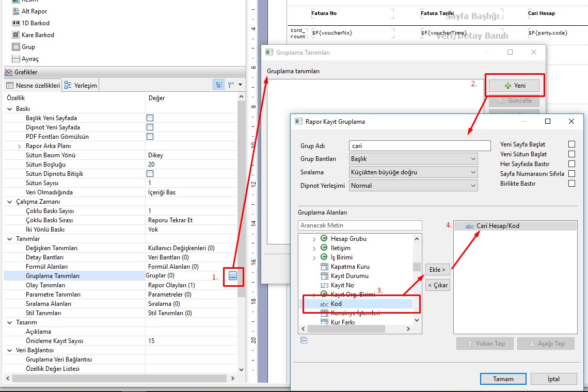Click the ellipsis button for Gruplama Tanımları
Image resolution: width=588 pixels, height=392 pixels.
(x=233, y=276)
